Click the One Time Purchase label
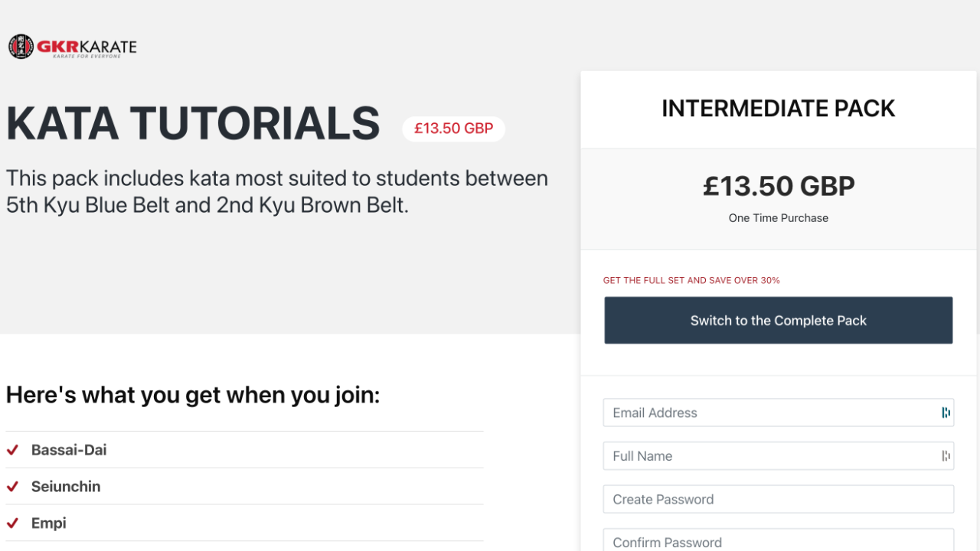Viewport: 980px width, 551px height. tap(778, 218)
